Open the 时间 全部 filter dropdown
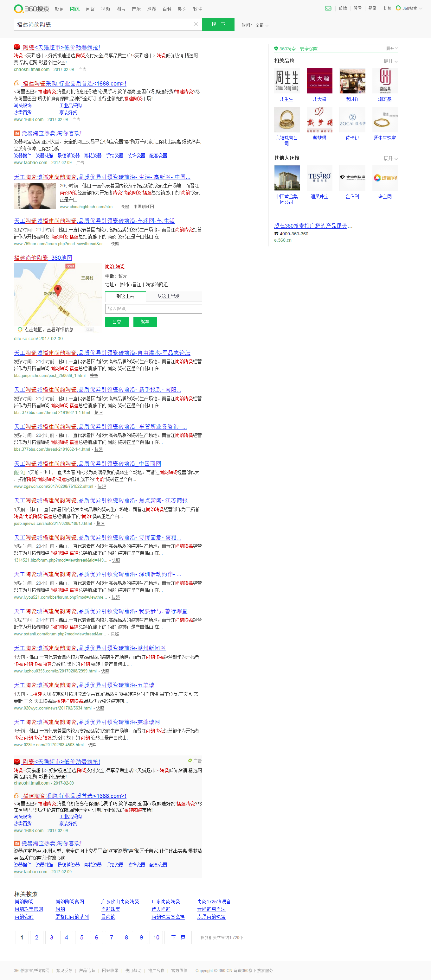Screen dimensions: 431x980 [255, 25]
